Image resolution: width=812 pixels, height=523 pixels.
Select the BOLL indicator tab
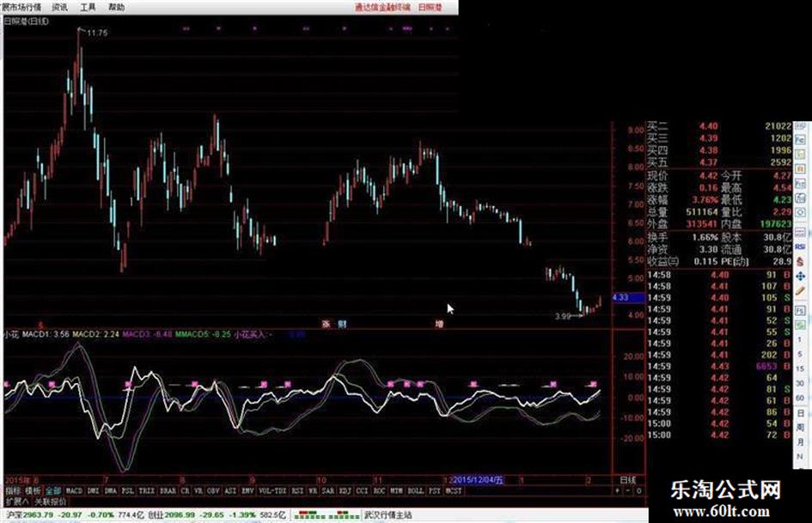coord(416,490)
